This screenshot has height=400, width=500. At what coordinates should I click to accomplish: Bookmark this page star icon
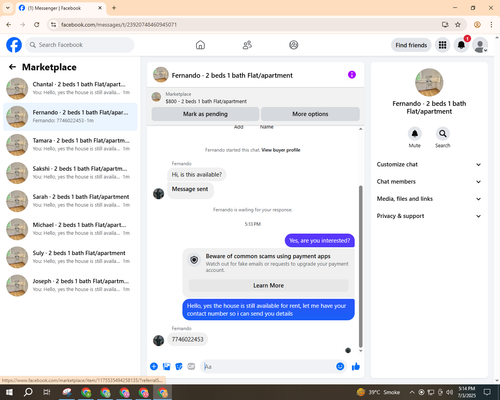pyautogui.click(x=458, y=25)
